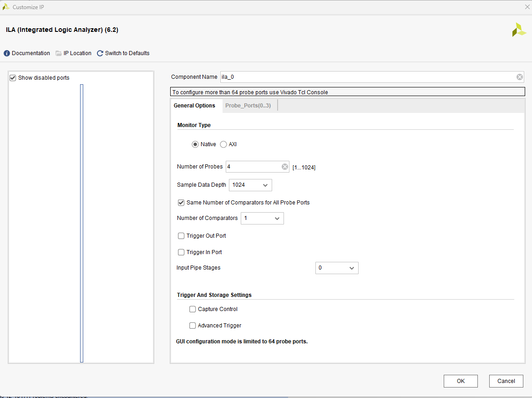Viewport: 532px width, 398px height.
Task: Open the Documentation info icon
Action: (x=7, y=53)
